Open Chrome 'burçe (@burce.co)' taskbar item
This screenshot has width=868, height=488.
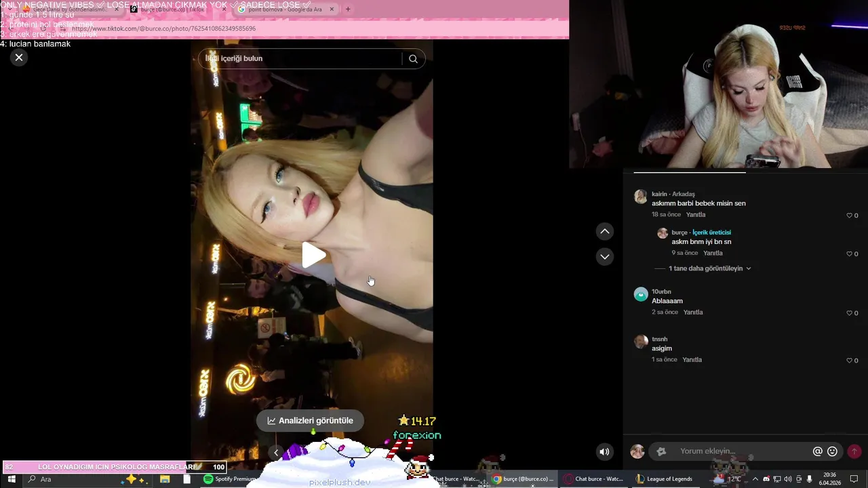coord(523,479)
